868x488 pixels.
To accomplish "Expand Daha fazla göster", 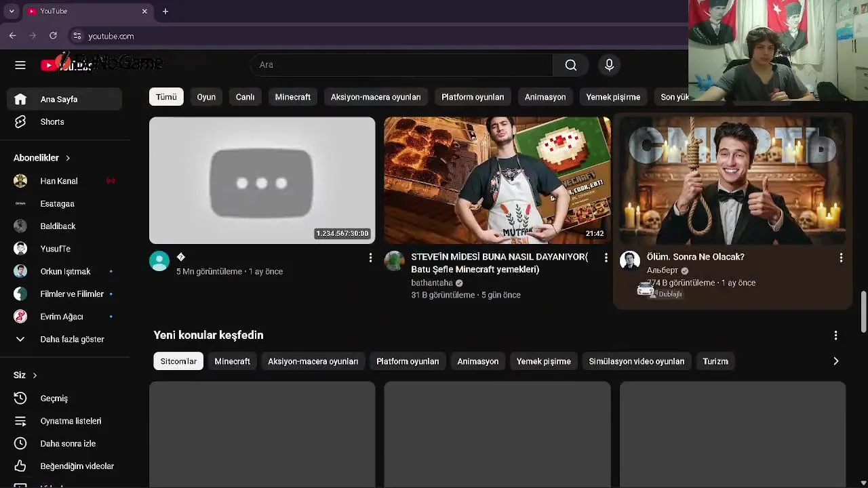I will (x=64, y=339).
